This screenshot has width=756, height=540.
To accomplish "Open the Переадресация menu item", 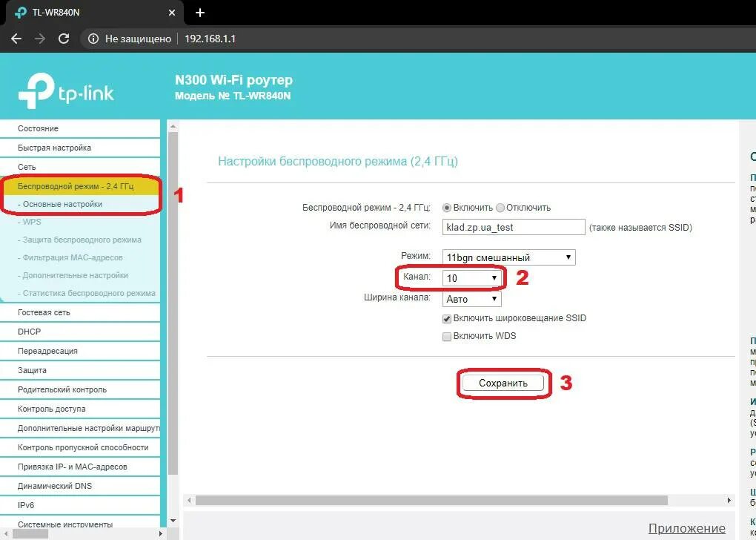I will pos(80,351).
